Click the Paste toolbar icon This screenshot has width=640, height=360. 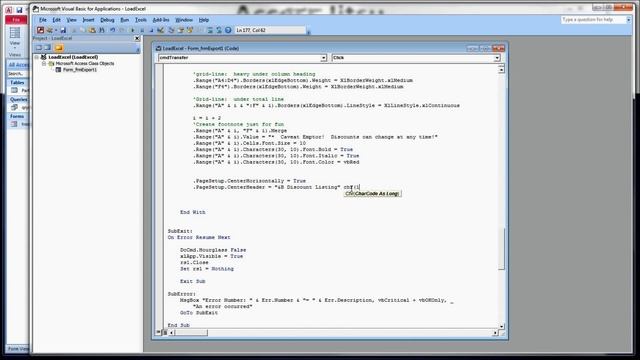click(x=92, y=30)
